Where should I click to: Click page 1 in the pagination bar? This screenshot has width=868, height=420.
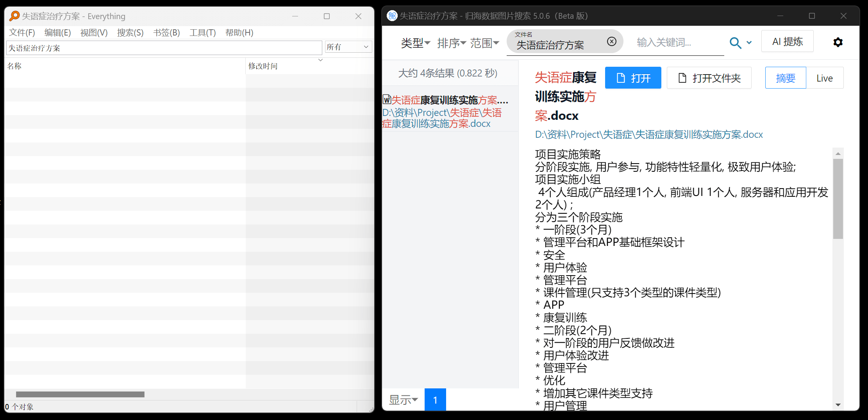coord(435,400)
